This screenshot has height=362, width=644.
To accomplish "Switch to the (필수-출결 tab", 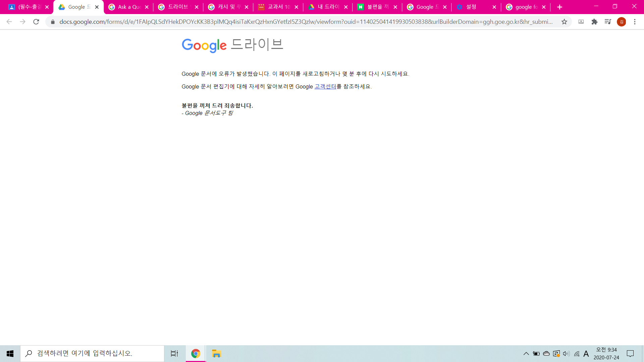I will tap(27, 7).
